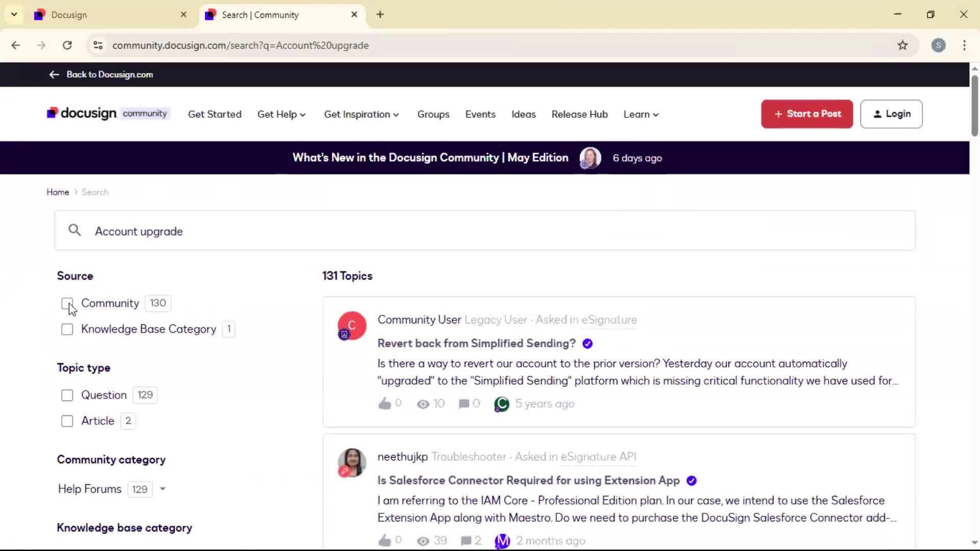The image size is (980, 551).
Task: Open Is Salesforce Connector Required topic
Action: point(528,481)
